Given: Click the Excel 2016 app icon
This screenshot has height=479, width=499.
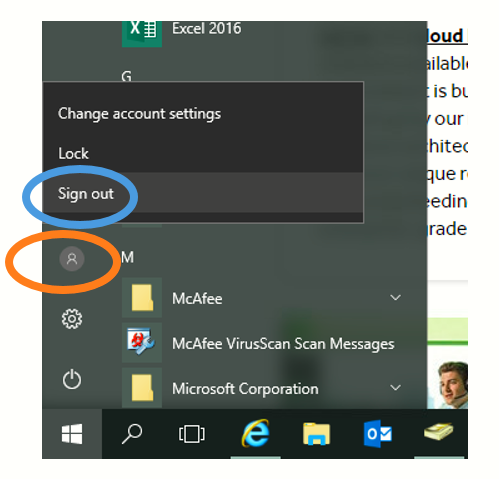Looking at the screenshot, I should coord(142,34).
